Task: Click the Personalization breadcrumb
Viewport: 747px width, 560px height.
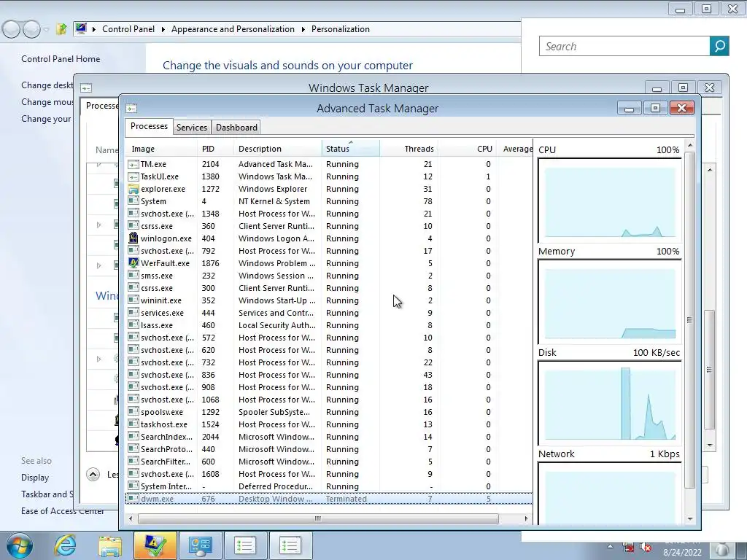Action: [341, 29]
